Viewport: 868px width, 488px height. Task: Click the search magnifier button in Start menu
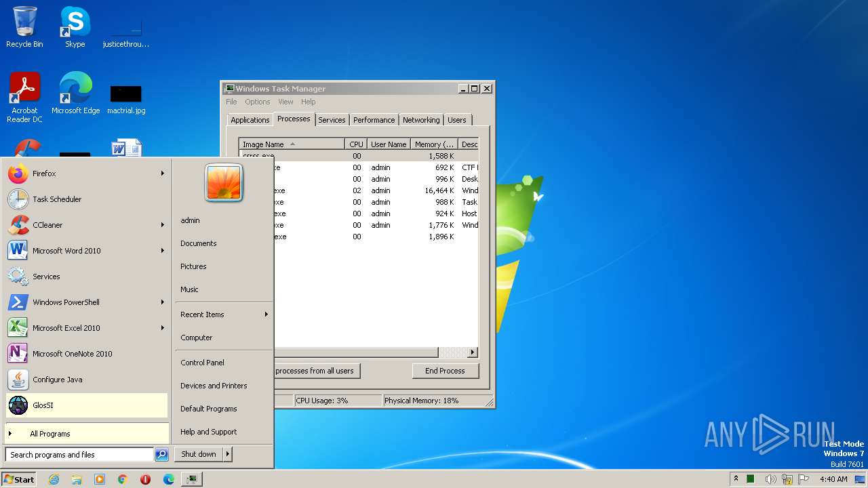click(x=161, y=455)
